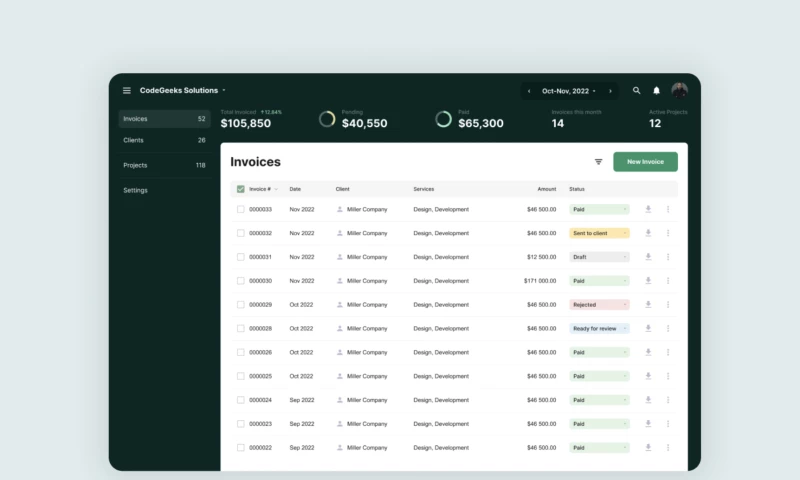
Task: Download invoice 0000030
Action: 648,281
